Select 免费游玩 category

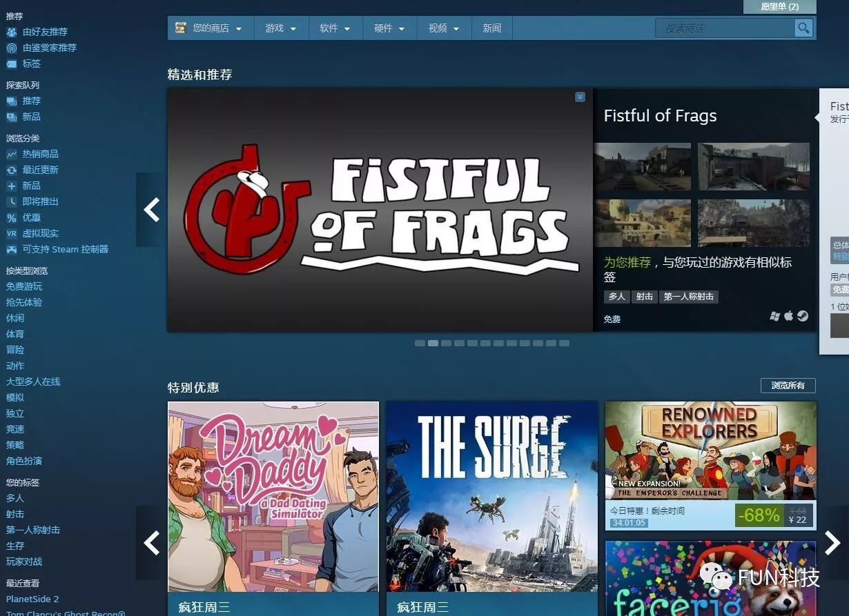24,286
